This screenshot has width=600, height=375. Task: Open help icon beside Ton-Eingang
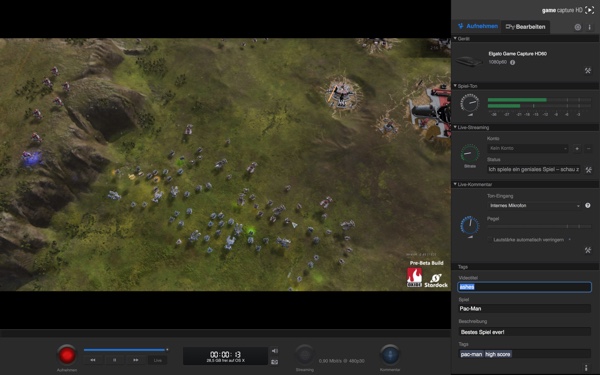[588, 206]
